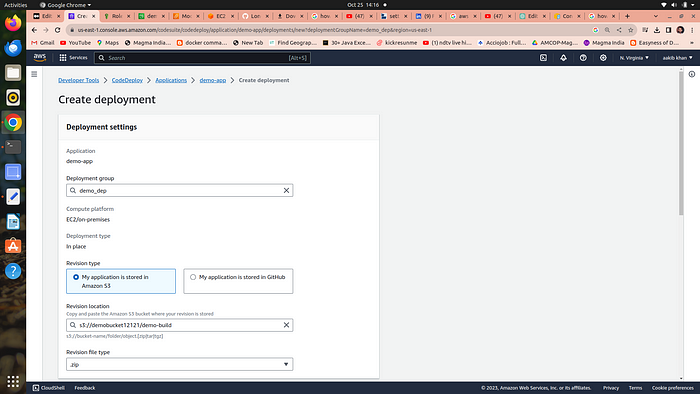The image size is (700, 394).
Task: Focus the Revision location input
Action: (179, 325)
